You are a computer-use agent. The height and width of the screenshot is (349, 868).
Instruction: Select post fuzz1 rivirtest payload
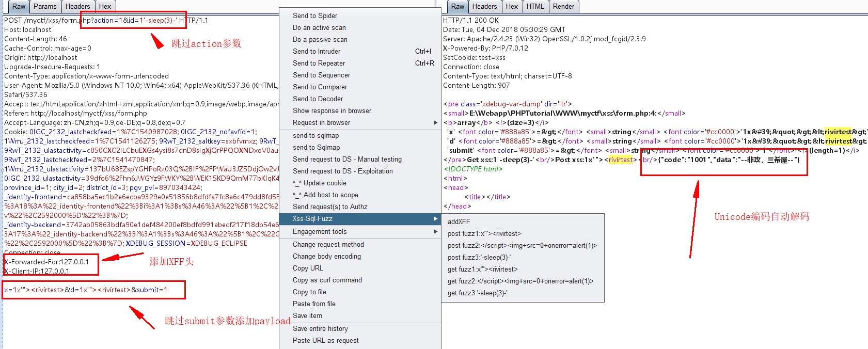tap(523, 233)
